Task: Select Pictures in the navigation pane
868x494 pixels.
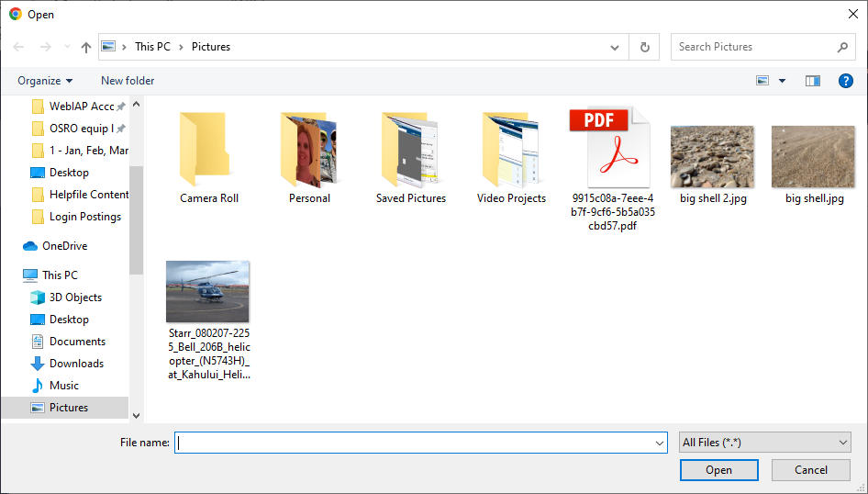Action: (65, 408)
